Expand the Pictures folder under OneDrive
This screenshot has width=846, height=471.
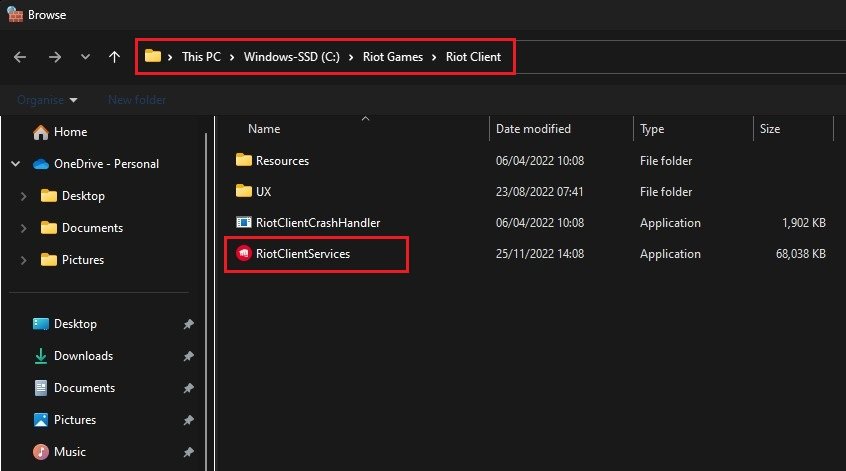pyautogui.click(x=23, y=260)
